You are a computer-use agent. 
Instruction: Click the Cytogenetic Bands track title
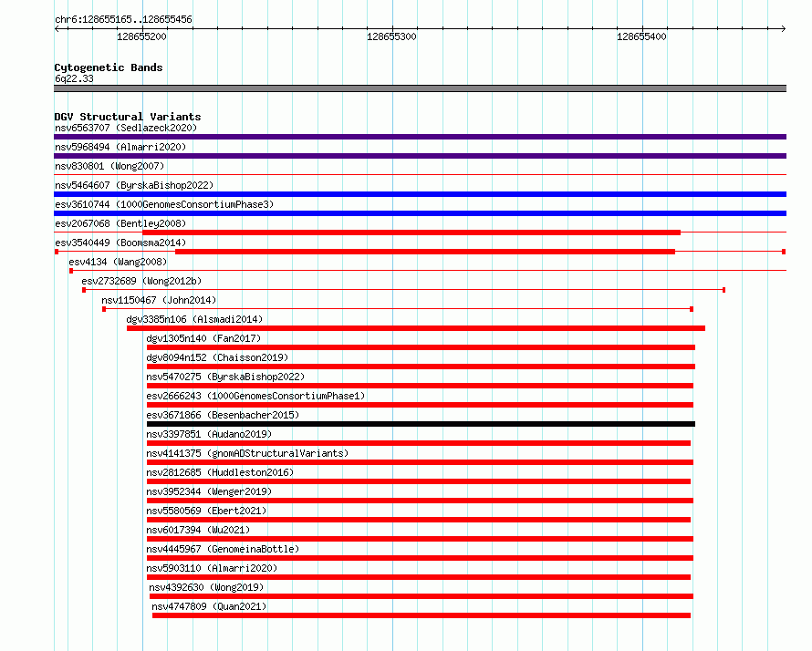(109, 67)
